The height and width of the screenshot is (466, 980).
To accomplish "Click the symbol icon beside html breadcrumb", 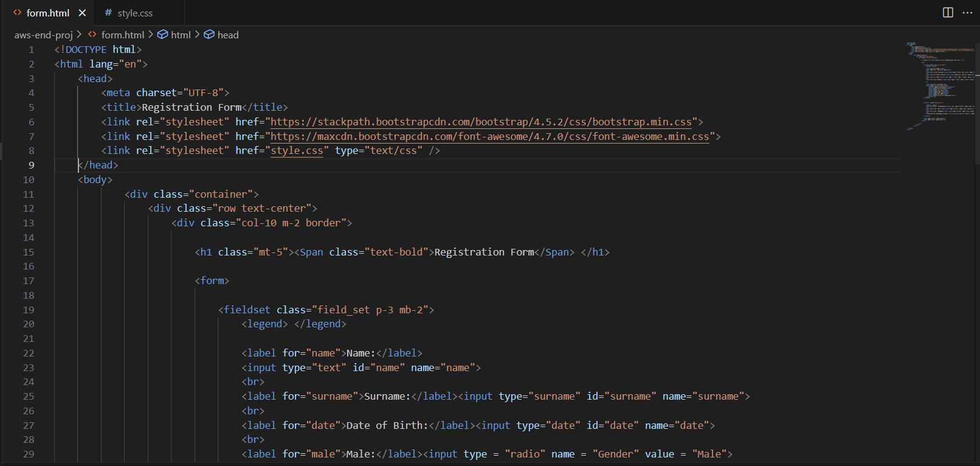I will (163, 35).
